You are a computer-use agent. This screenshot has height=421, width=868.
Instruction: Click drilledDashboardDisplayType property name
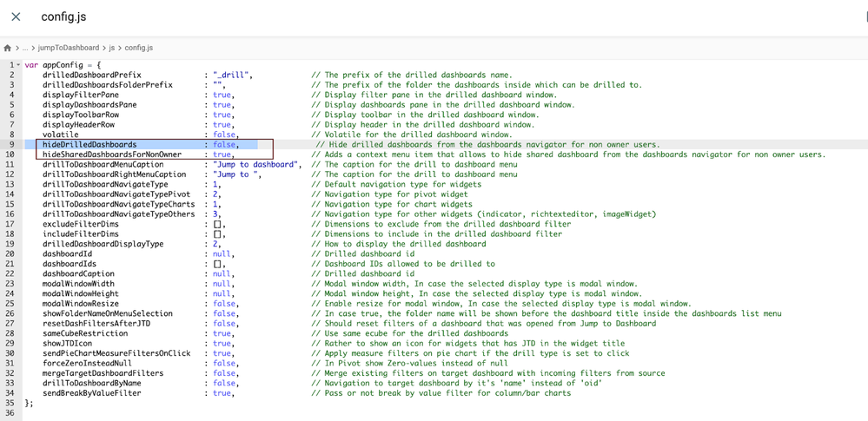103,244
